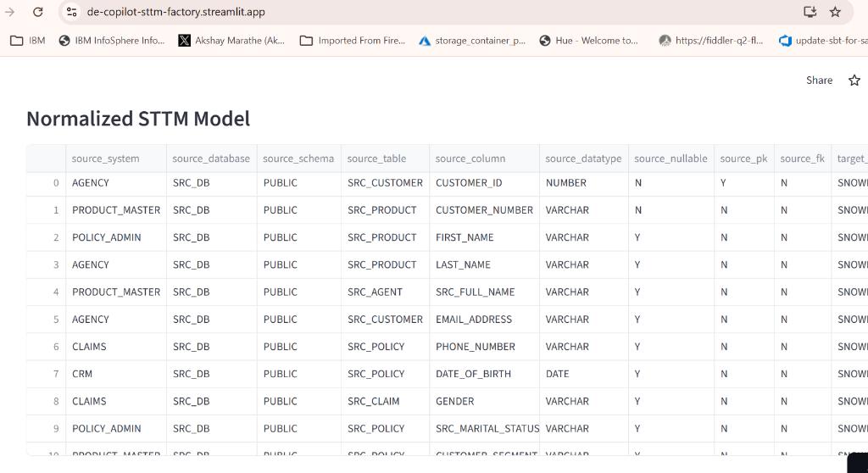Sort by source_nullable column header
This screenshot has width=868, height=473.
tap(671, 159)
